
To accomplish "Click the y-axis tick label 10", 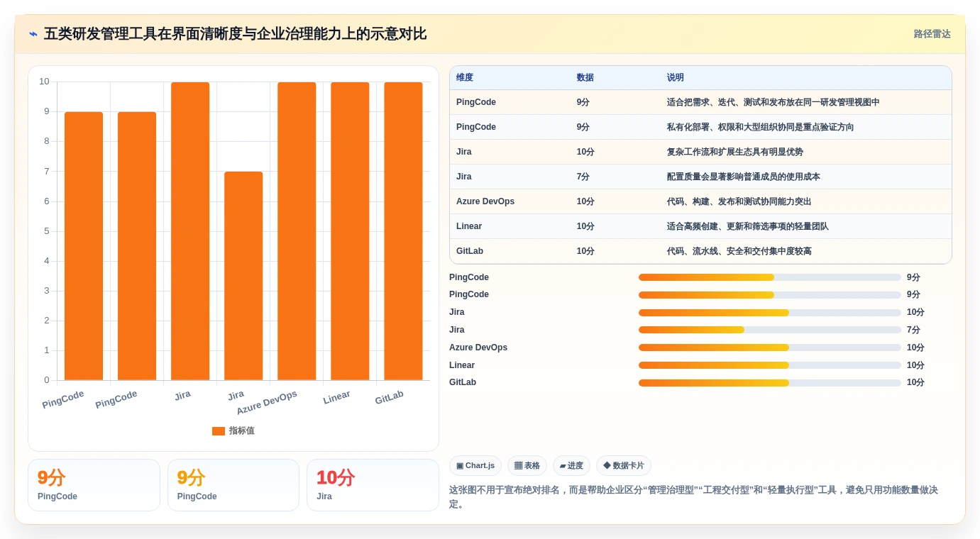I will [x=44, y=82].
